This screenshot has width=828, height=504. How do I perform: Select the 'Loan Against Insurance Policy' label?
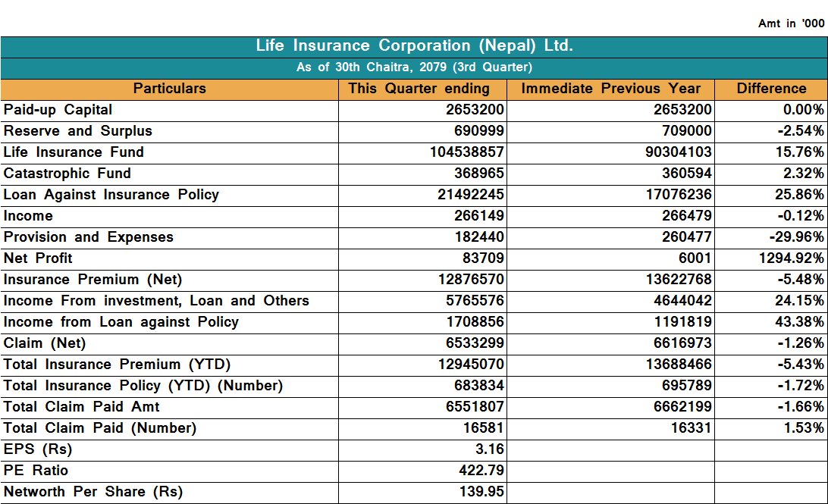111,195
